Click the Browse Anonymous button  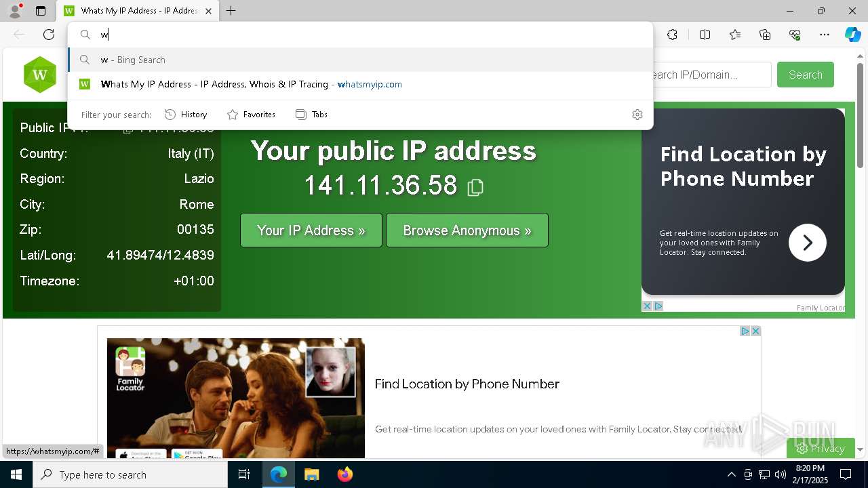tap(467, 230)
